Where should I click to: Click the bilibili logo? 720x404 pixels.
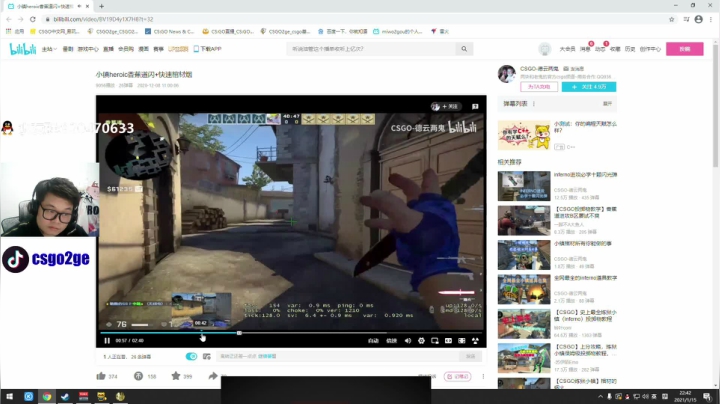click(x=23, y=49)
